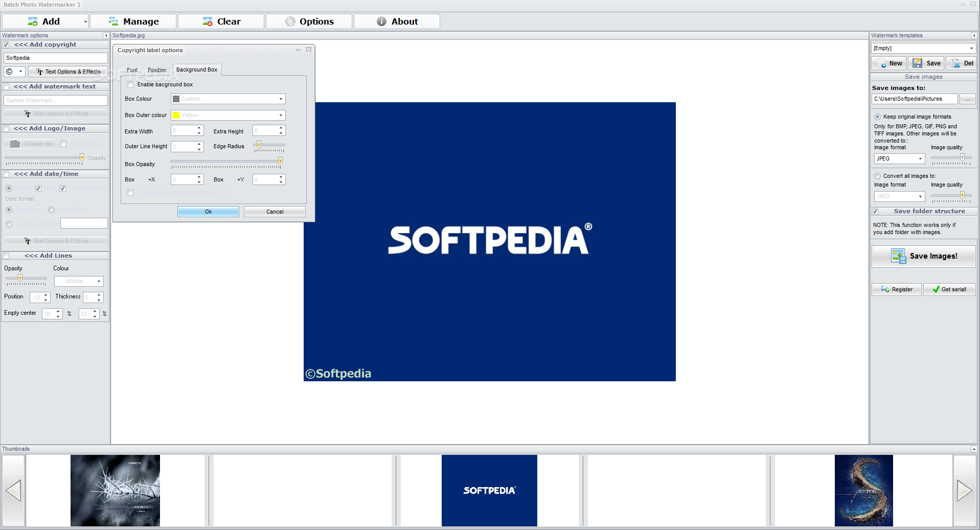
Task: Click the Lines Opasity slider handle
Action: [20, 278]
